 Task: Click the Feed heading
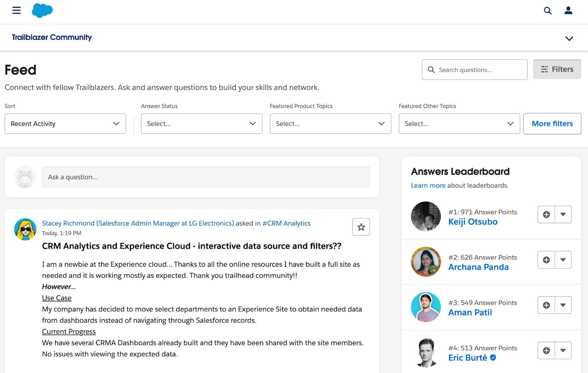pos(21,70)
